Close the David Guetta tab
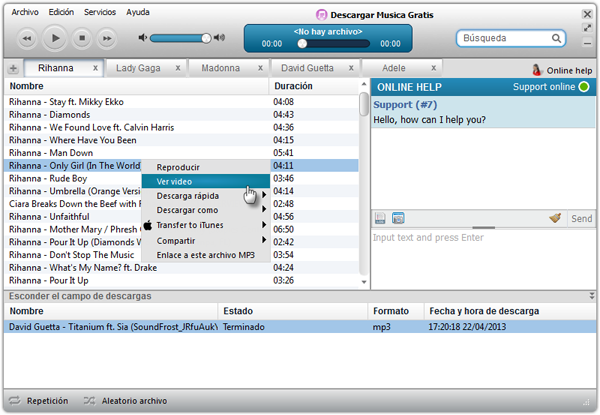Image resolution: width=600 pixels, height=415 pixels. click(x=351, y=68)
